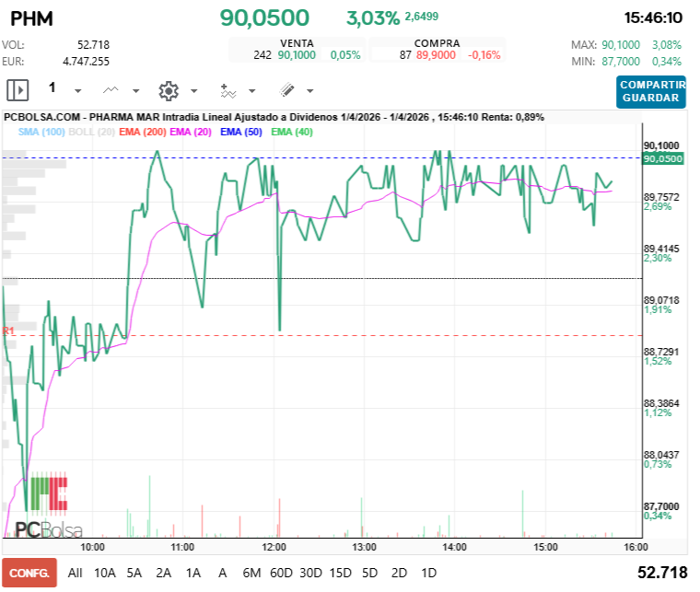The width and height of the screenshot is (700, 592).
Task: Select the 6M time range
Action: tap(251, 573)
